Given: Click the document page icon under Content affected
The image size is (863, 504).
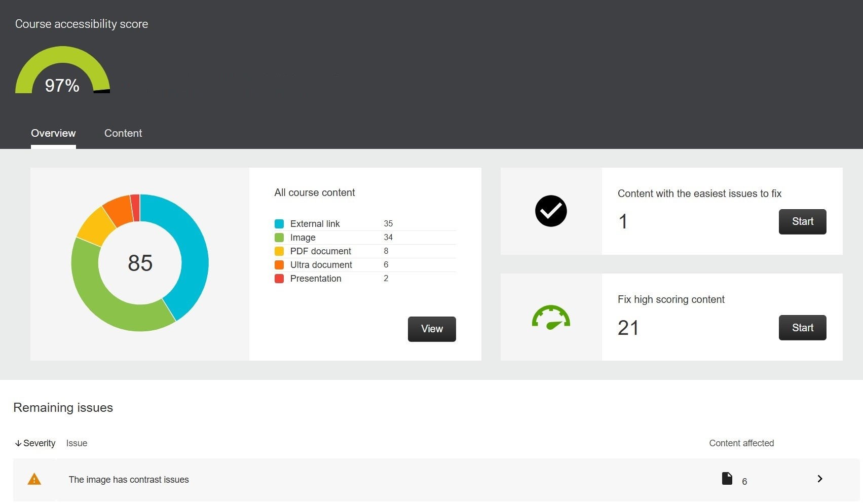Looking at the screenshot, I should click(728, 478).
